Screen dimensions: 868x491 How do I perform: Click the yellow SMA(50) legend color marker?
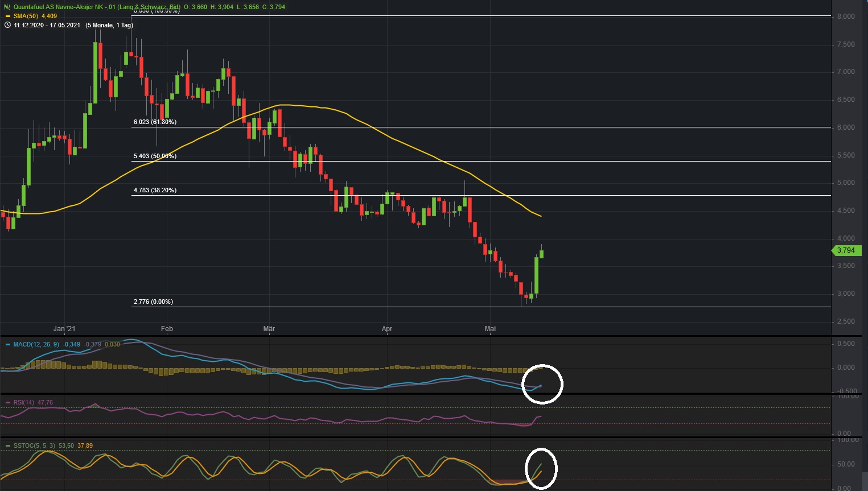point(9,16)
